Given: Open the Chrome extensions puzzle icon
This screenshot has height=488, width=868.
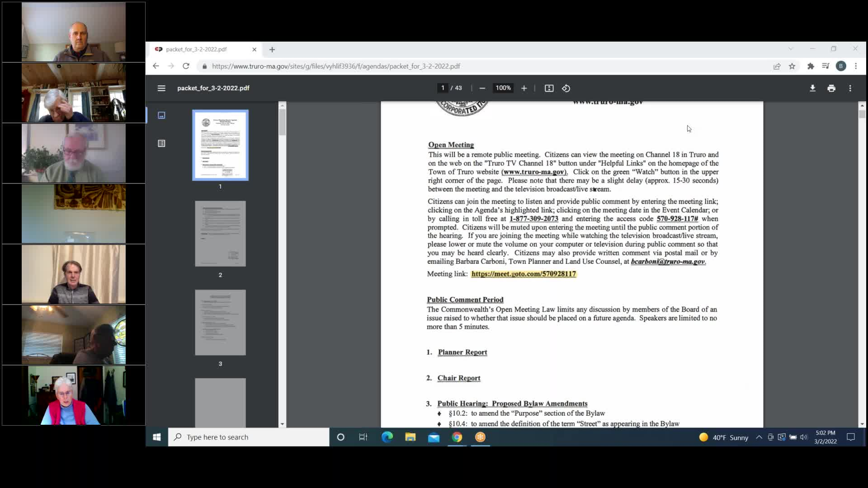Looking at the screenshot, I should (x=811, y=66).
